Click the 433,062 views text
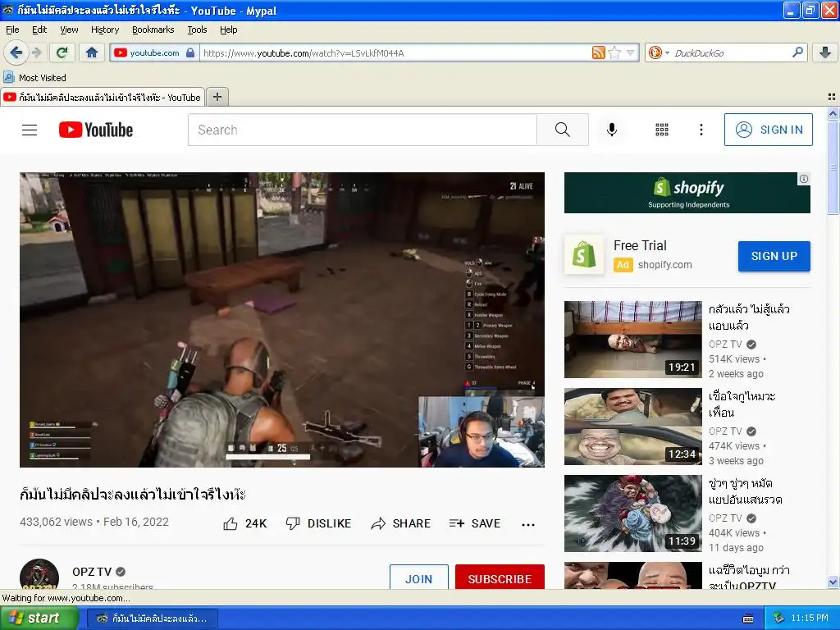The image size is (840, 630). point(56,522)
